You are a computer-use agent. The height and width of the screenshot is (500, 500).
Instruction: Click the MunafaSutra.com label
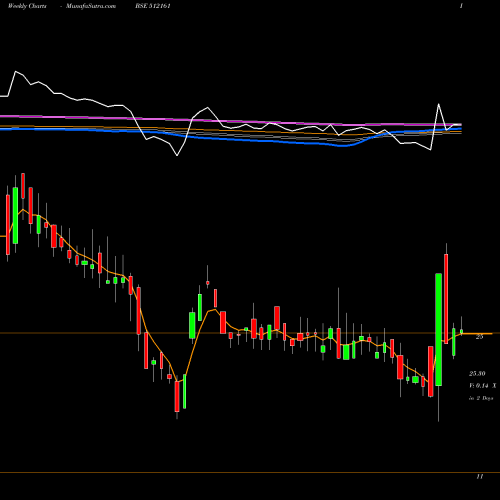click(91, 6)
